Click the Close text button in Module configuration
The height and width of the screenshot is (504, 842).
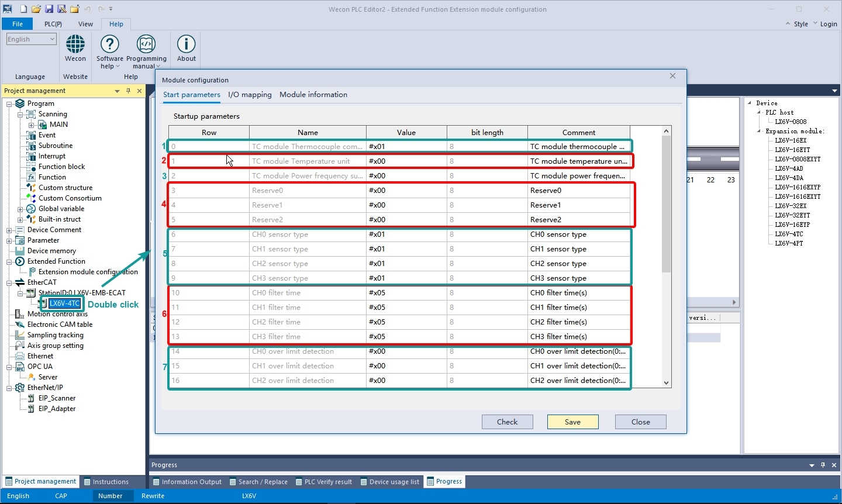(x=641, y=422)
